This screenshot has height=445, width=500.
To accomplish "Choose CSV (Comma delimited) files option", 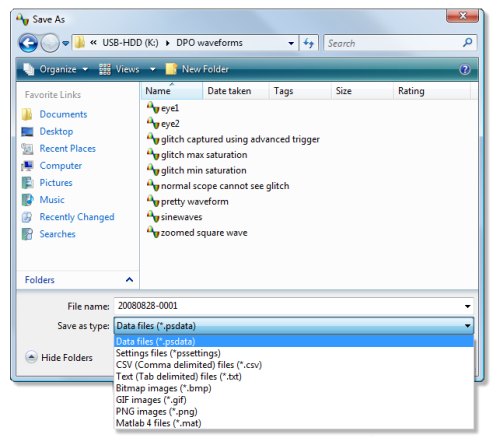I will pyautogui.click(x=189, y=365).
